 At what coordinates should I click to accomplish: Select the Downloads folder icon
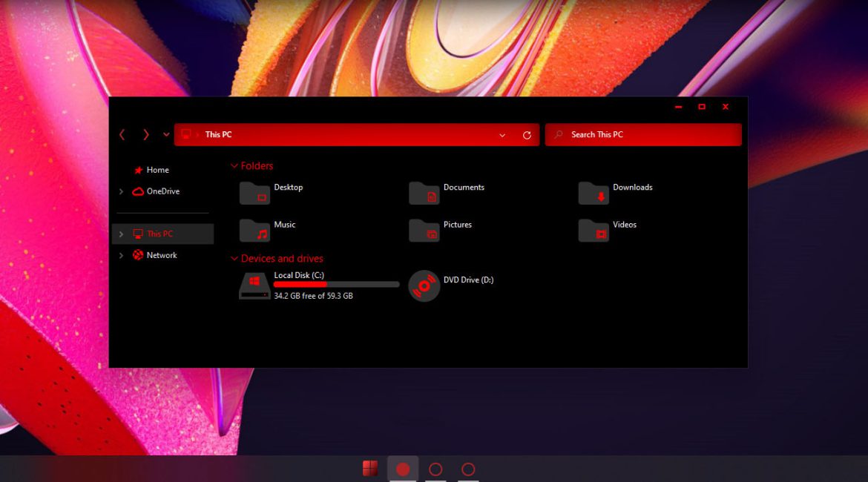(x=594, y=194)
